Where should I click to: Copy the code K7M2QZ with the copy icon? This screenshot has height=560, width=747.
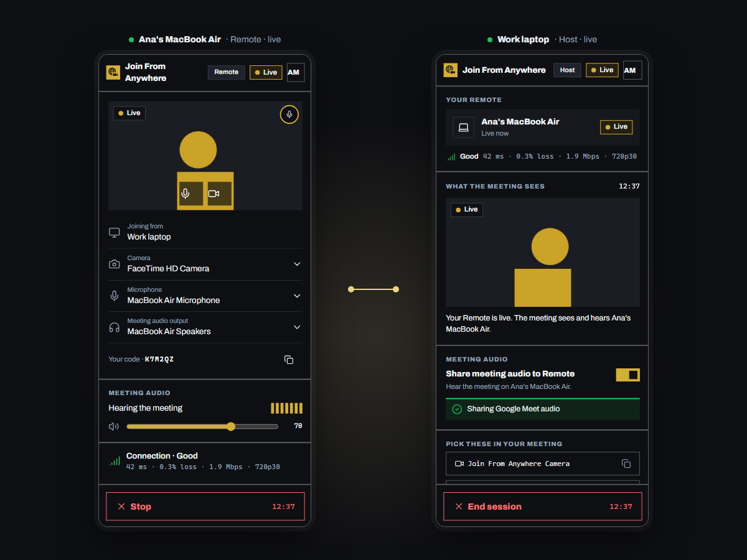(289, 360)
